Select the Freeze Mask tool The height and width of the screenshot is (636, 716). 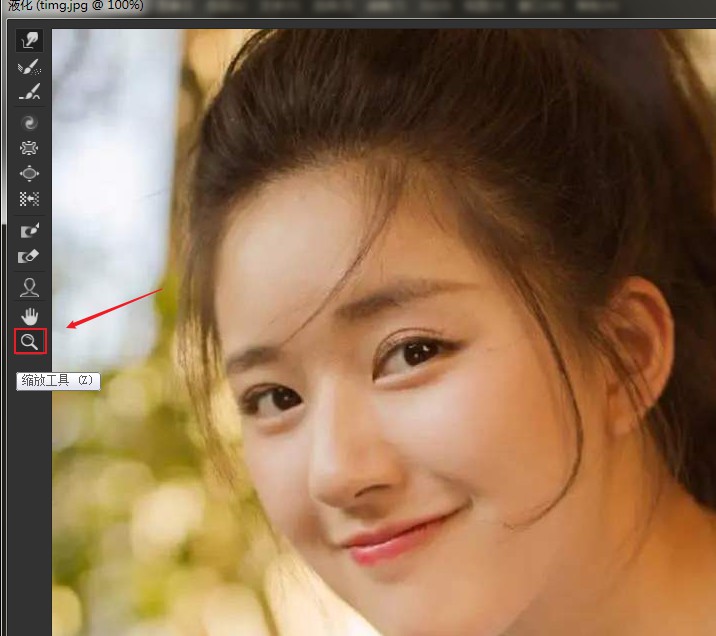point(30,231)
